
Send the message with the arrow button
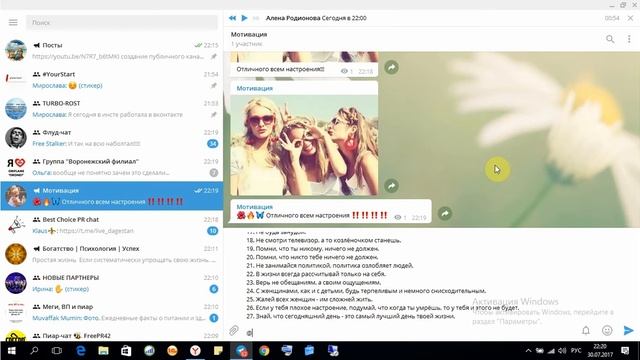(x=629, y=331)
